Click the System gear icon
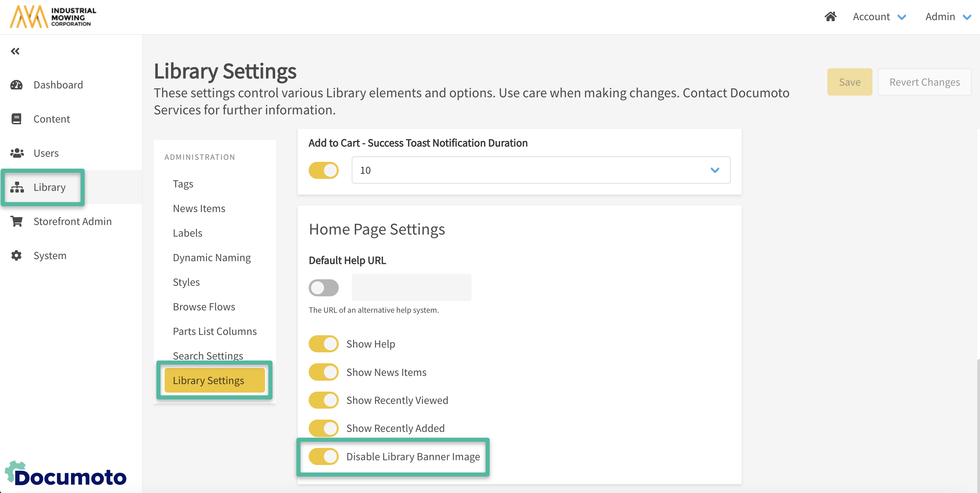 [16, 255]
